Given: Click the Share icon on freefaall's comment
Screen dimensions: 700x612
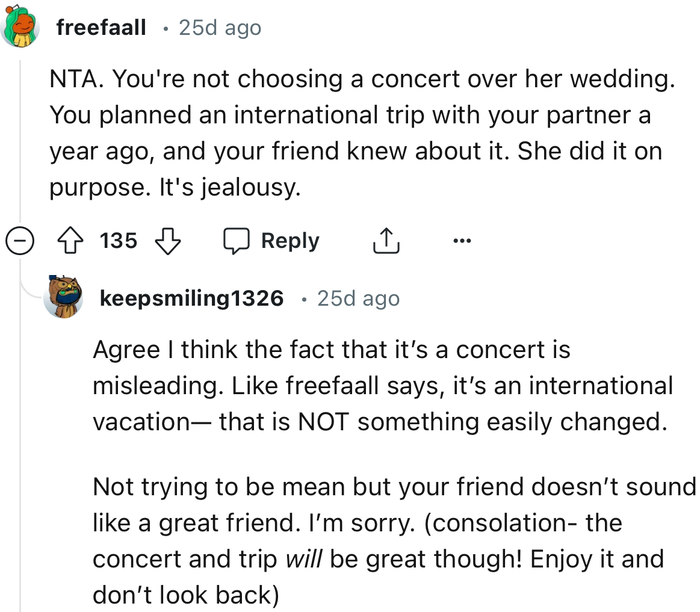Looking at the screenshot, I should point(386,240).
